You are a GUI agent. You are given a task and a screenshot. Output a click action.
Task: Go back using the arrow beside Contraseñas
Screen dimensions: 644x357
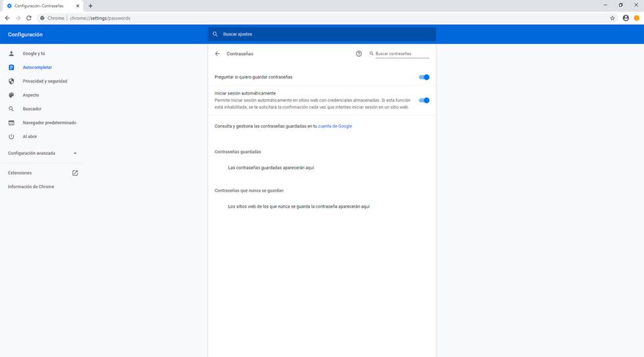(x=218, y=54)
